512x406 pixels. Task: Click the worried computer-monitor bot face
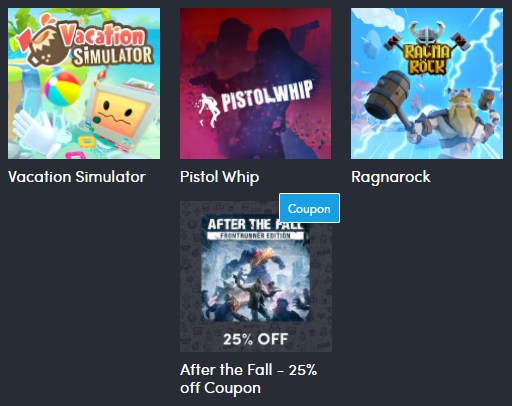tap(117, 113)
